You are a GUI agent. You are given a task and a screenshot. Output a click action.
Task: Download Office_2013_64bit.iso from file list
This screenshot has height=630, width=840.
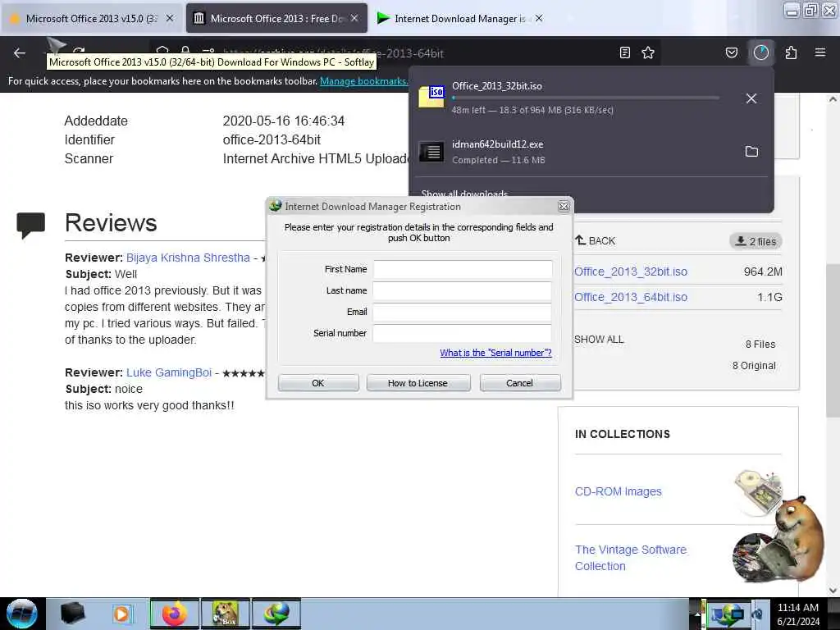pos(631,297)
